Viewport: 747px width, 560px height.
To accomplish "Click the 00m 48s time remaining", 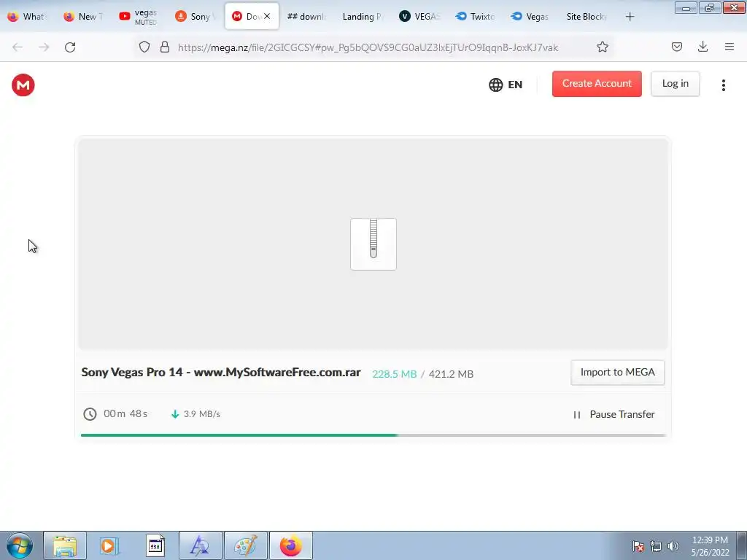I will point(125,413).
